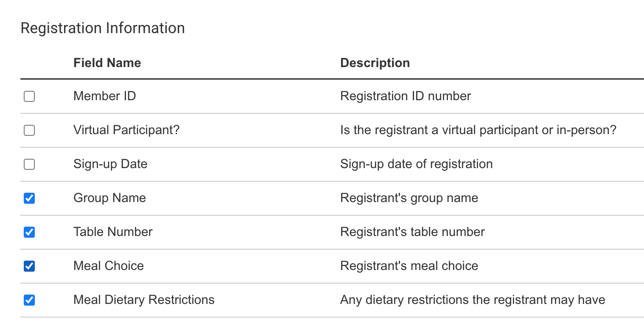Select the Member ID field name text
Viewport: 644px width, 326px height.
[104, 96]
